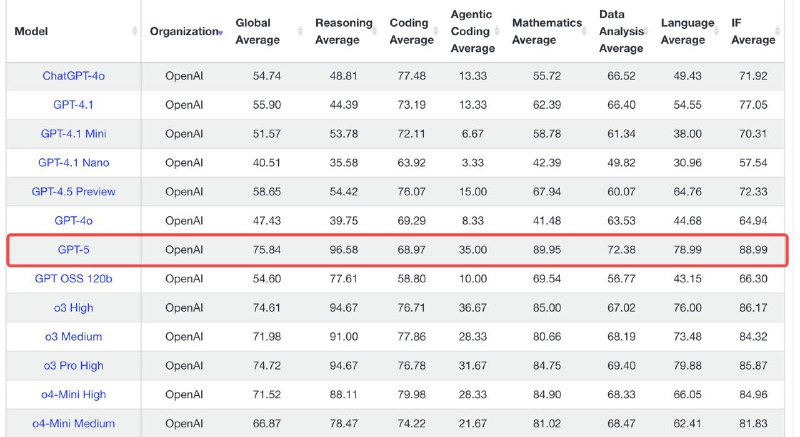
Task: Click the Organization column sort arrow
Action: [220, 31]
